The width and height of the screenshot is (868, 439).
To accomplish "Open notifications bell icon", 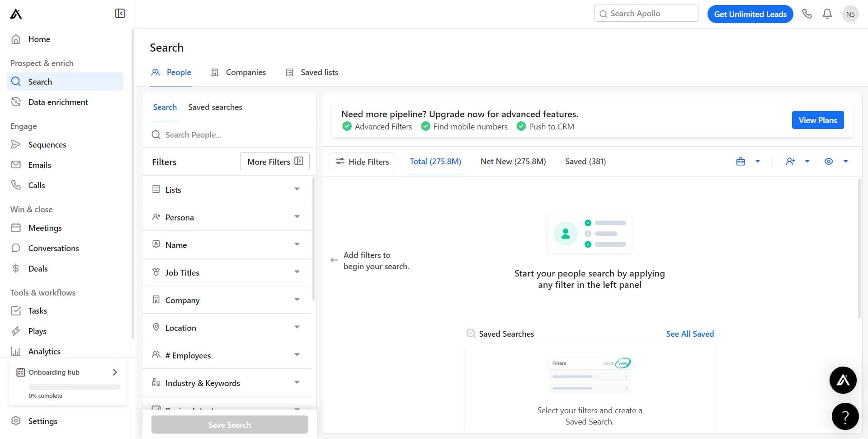I will [827, 14].
